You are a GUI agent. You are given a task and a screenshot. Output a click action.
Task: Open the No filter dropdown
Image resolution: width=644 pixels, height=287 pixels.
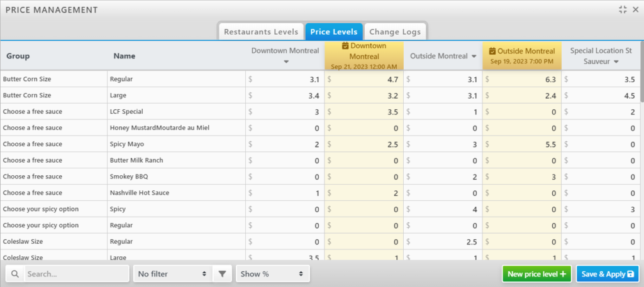click(172, 274)
